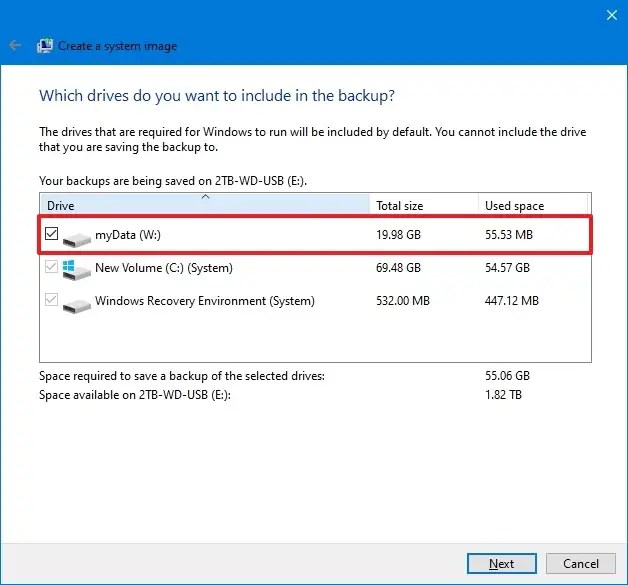The height and width of the screenshot is (585, 628).
Task: Click the backups being saved location text
Action: (173, 181)
